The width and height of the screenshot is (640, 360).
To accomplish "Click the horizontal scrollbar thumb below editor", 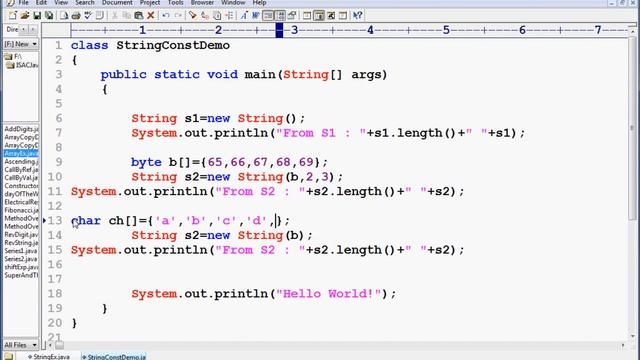I will pos(60,345).
